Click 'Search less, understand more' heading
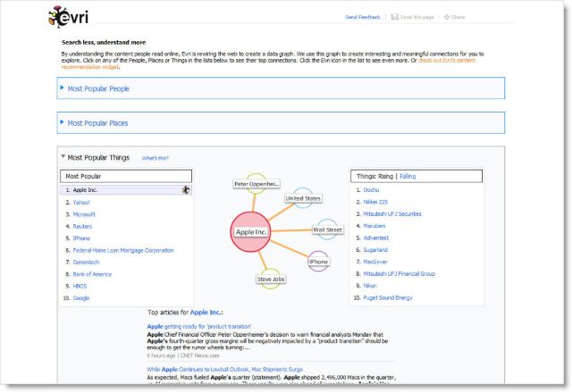The height and width of the screenshot is (392, 572). (104, 42)
